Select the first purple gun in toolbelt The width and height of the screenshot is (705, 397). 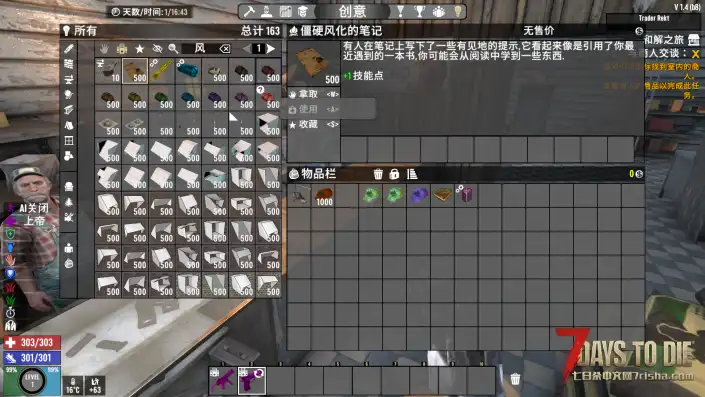pos(223,381)
